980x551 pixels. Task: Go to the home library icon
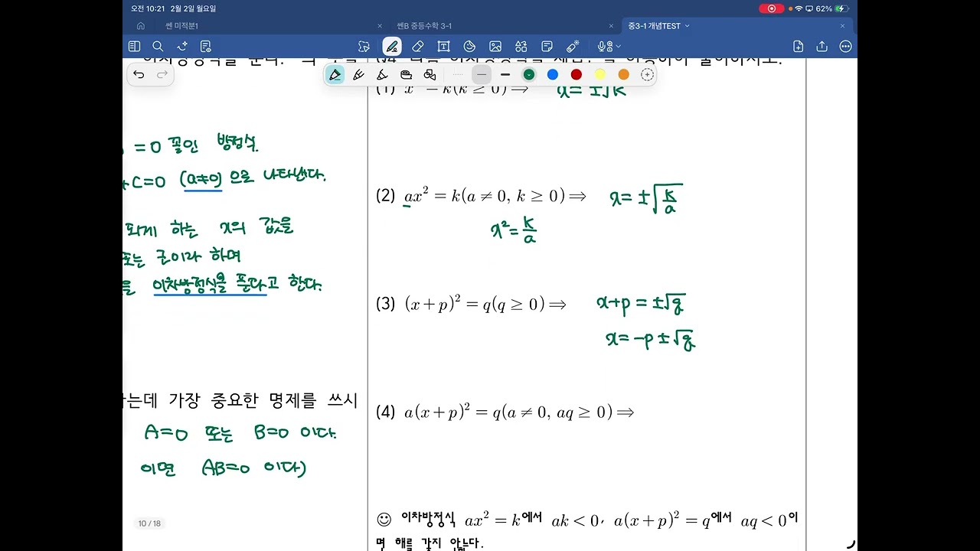(141, 26)
